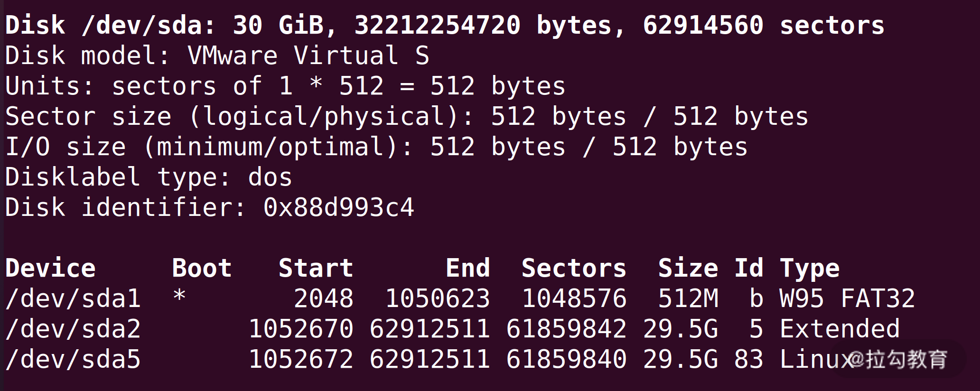Screen dimensions: 980x391
Task: Click the Device column header
Action: tap(50, 268)
